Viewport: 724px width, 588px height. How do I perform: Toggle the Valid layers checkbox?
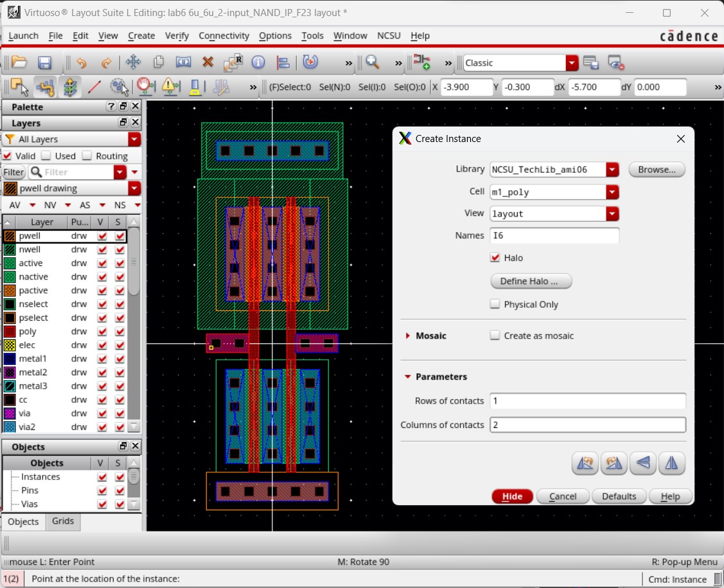pos(8,156)
